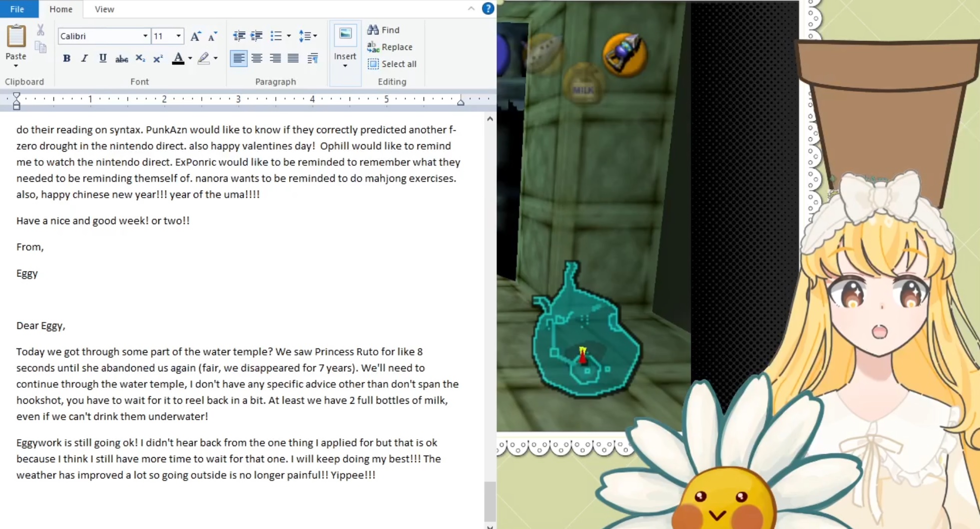The height and width of the screenshot is (529, 980).
Task: Open the File menu
Action: tap(17, 9)
